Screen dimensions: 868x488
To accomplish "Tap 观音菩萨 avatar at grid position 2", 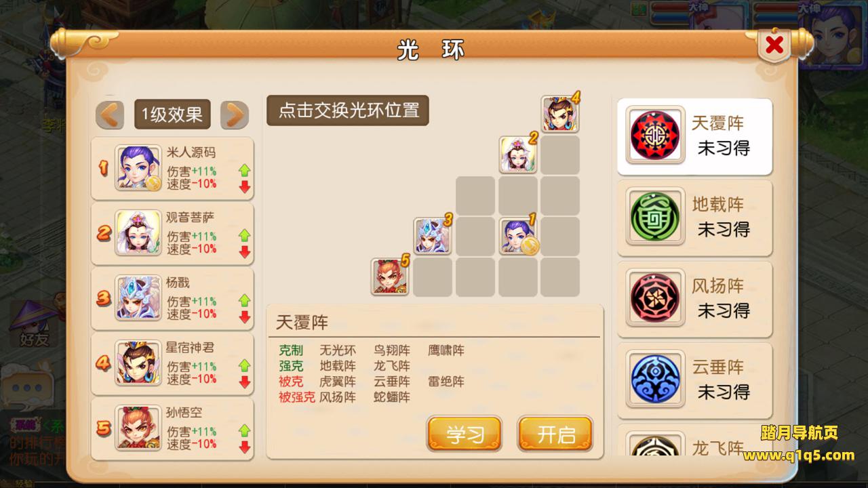I will pyautogui.click(x=518, y=155).
